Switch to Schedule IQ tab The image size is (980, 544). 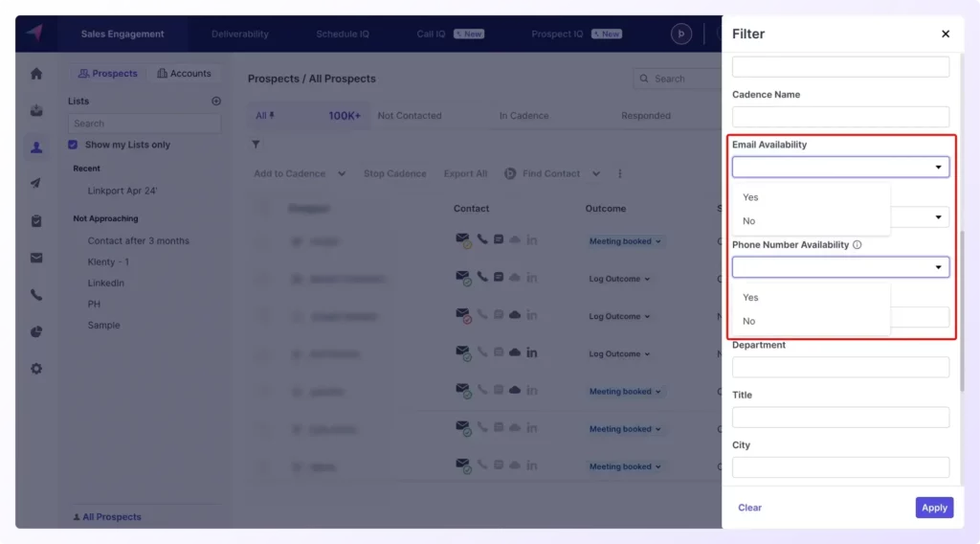click(x=343, y=34)
